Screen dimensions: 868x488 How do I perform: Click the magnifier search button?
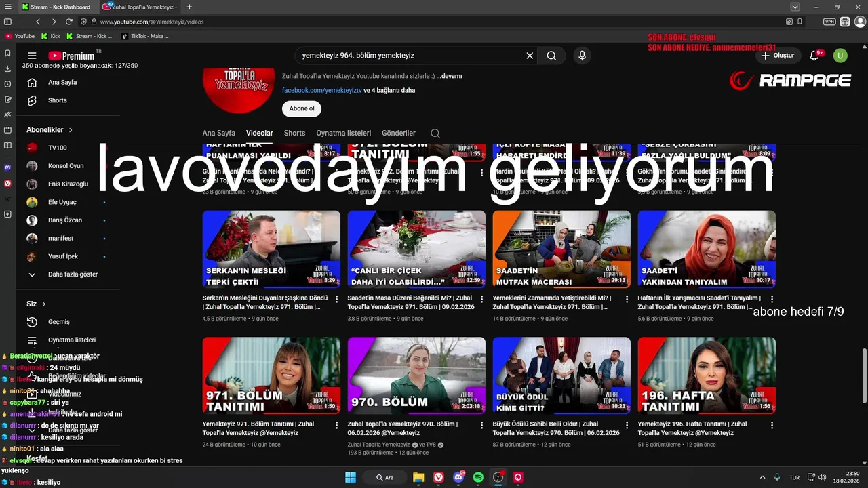[551, 56]
